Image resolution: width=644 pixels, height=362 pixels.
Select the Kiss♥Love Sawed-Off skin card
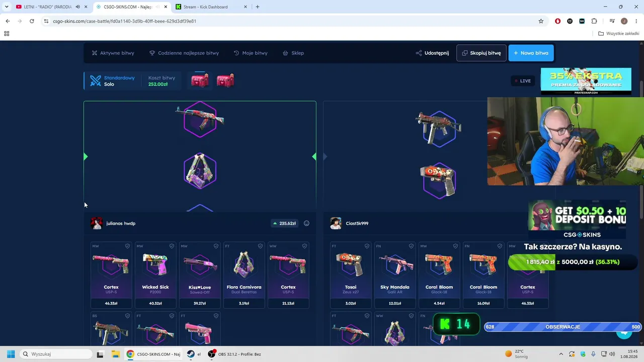tap(200, 275)
